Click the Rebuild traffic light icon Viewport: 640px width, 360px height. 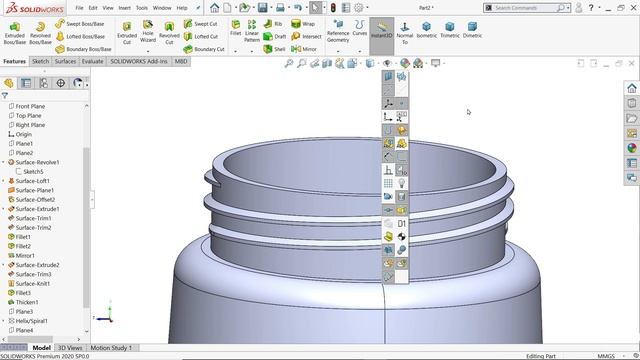pos(333,8)
